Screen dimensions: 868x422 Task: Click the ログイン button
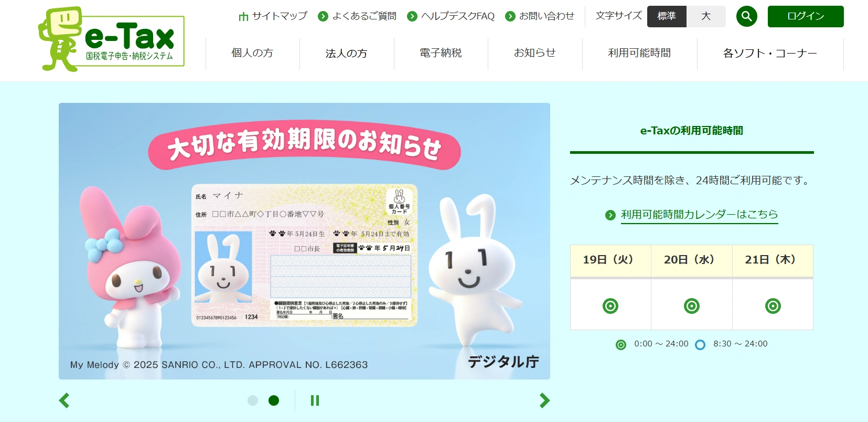[806, 16]
